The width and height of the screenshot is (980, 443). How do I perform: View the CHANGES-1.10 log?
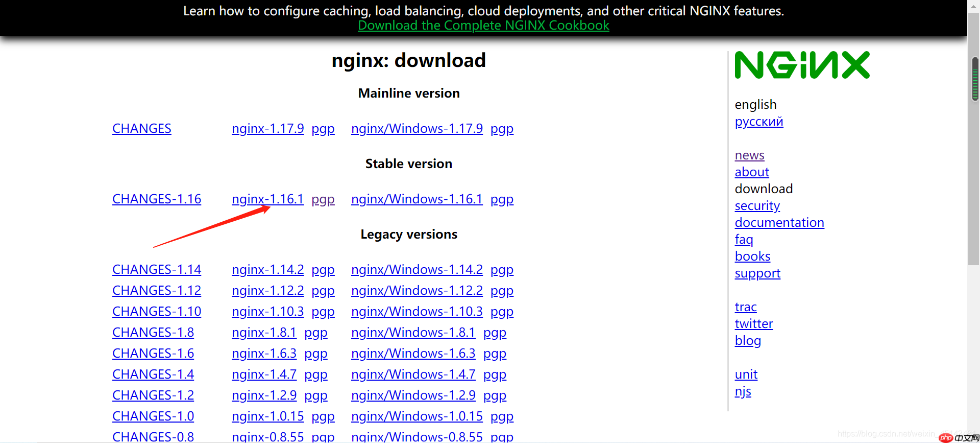(x=157, y=311)
